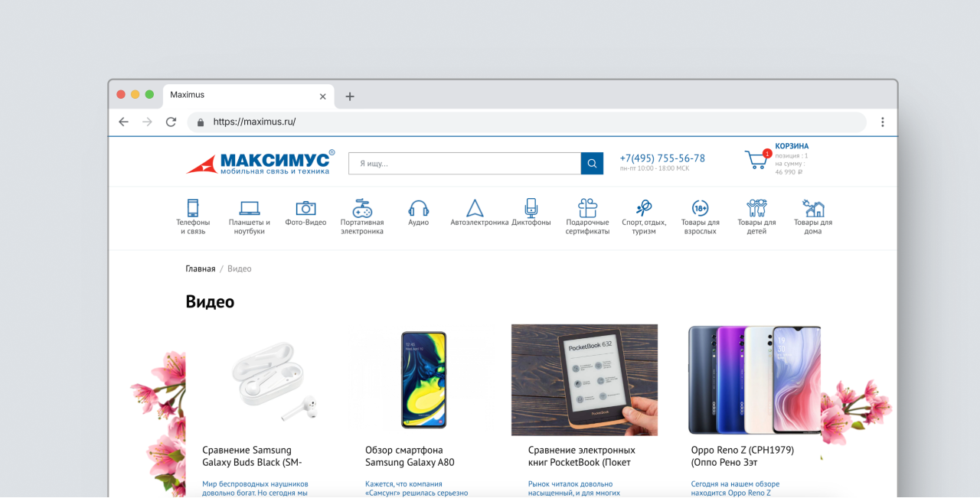Open the Телефоны и связь category icon

[x=193, y=207]
